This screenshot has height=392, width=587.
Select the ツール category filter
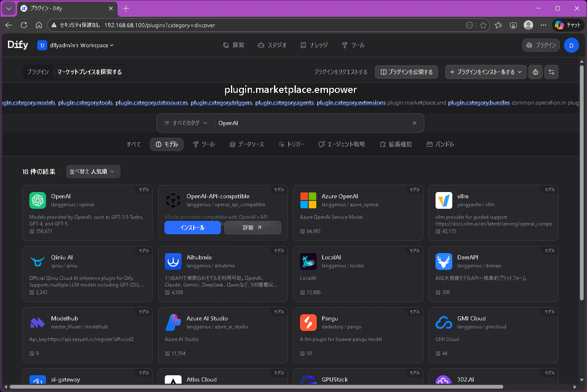pyautogui.click(x=204, y=144)
